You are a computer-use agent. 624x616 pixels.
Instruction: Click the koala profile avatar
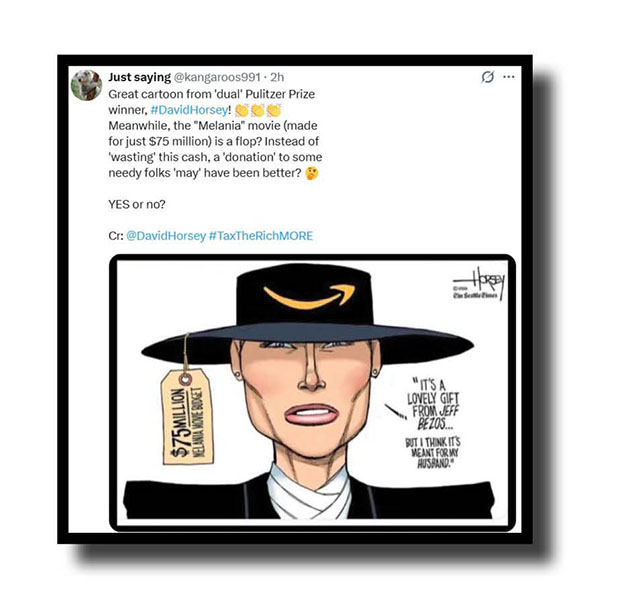point(86,85)
